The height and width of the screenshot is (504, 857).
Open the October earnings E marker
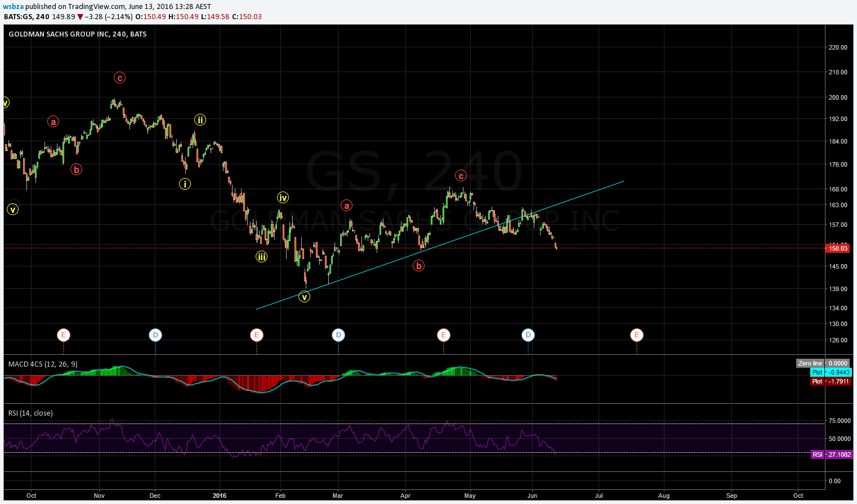coord(64,335)
